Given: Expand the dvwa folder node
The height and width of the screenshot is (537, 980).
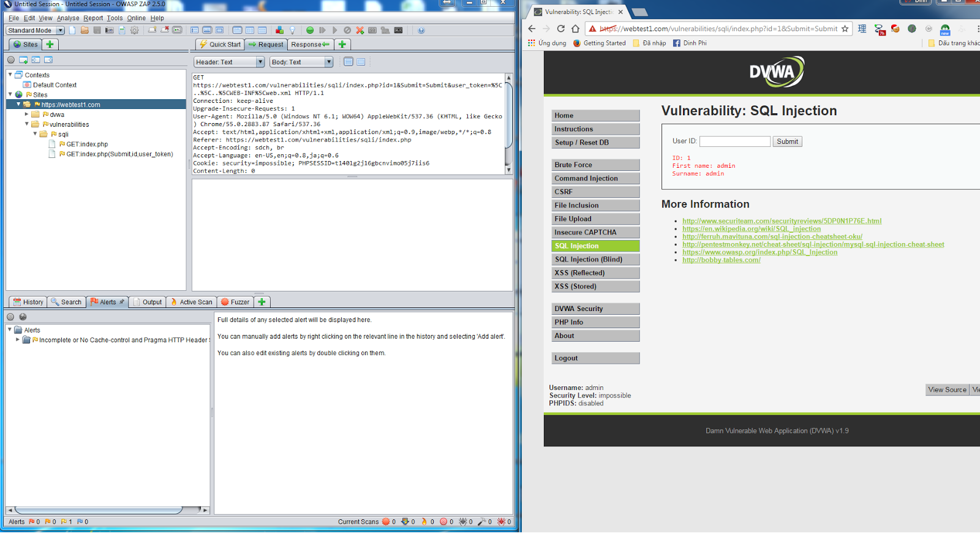Looking at the screenshot, I should pyautogui.click(x=26, y=114).
